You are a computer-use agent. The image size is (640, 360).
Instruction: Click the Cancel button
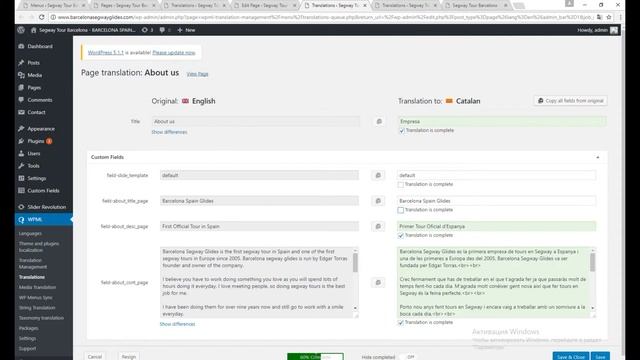[x=95, y=356]
